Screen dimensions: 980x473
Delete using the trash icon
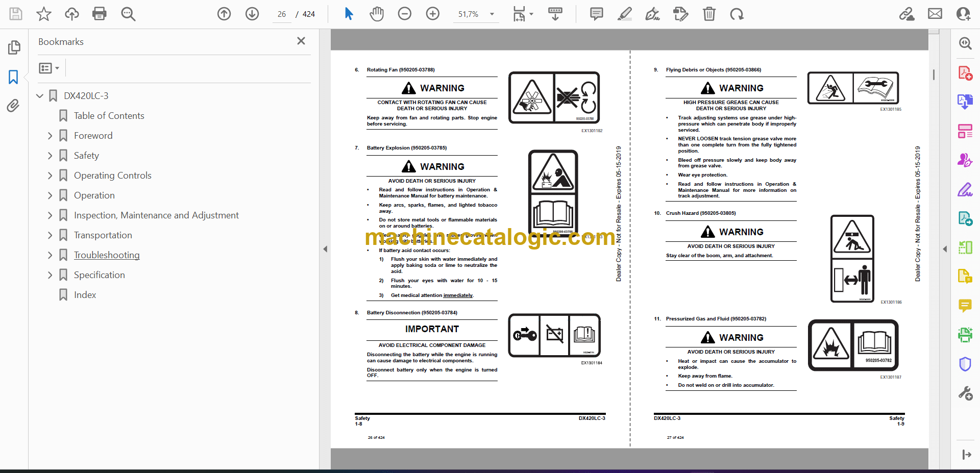tap(709, 14)
